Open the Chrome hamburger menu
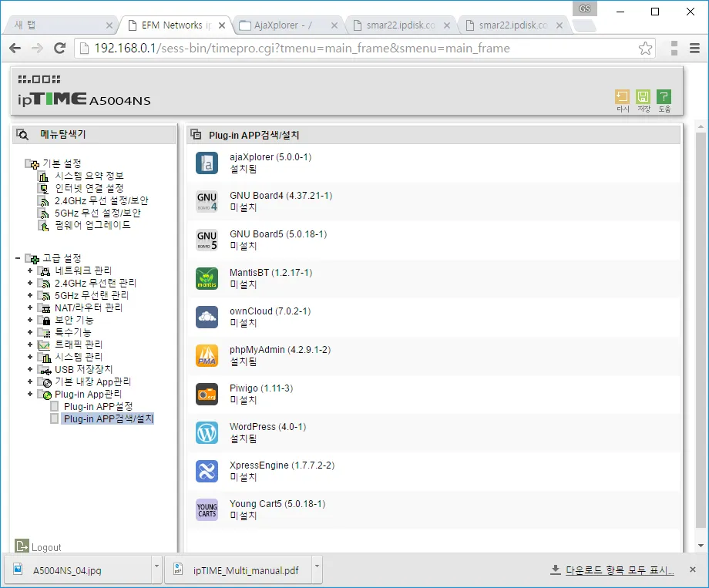The image size is (709, 588). click(x=694, y=48)
